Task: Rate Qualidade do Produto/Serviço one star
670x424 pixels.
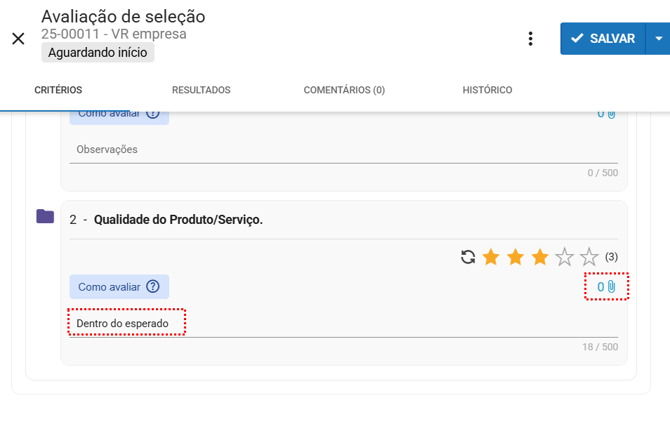Action: 491,257
